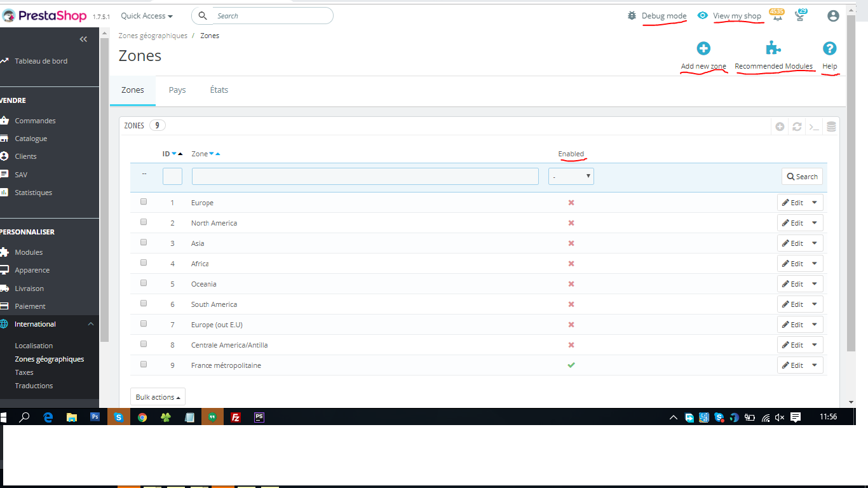Open Edit dropdown arrow for Oceania
The height and width of the screenshot is (488, 868).
tap(815, 284)
